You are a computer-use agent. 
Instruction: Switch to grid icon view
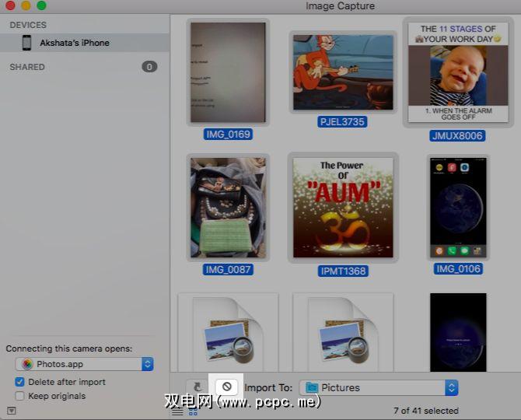(193, 412)
